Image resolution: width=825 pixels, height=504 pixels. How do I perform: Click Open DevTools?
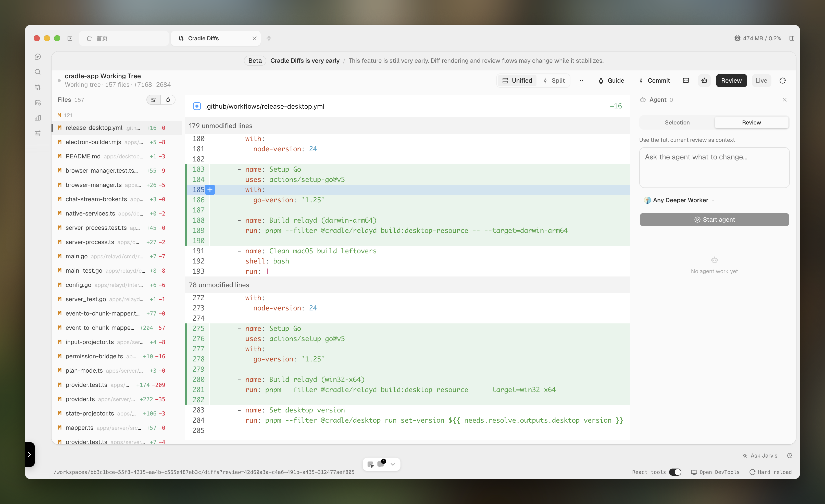pos(715,472)
